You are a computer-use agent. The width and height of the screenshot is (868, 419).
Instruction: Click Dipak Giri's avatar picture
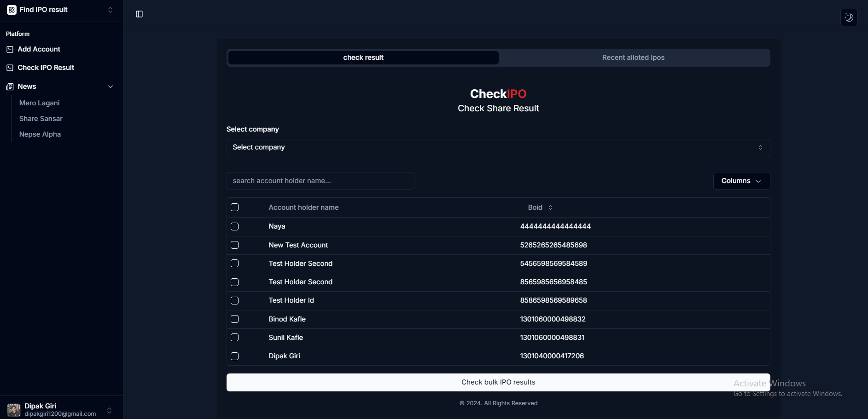[x=14, y=410]
